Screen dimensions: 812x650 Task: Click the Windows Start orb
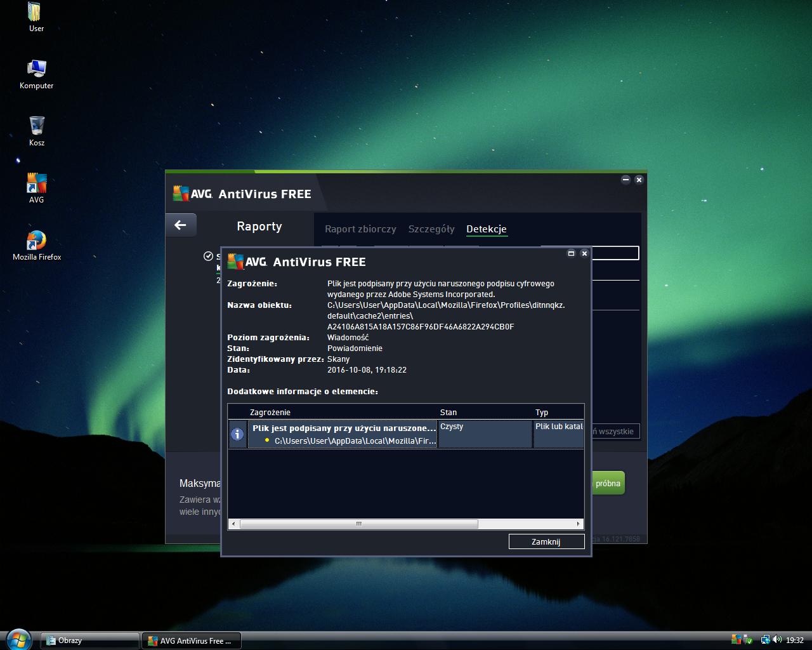pyautogui.click(x=18, y=639)
